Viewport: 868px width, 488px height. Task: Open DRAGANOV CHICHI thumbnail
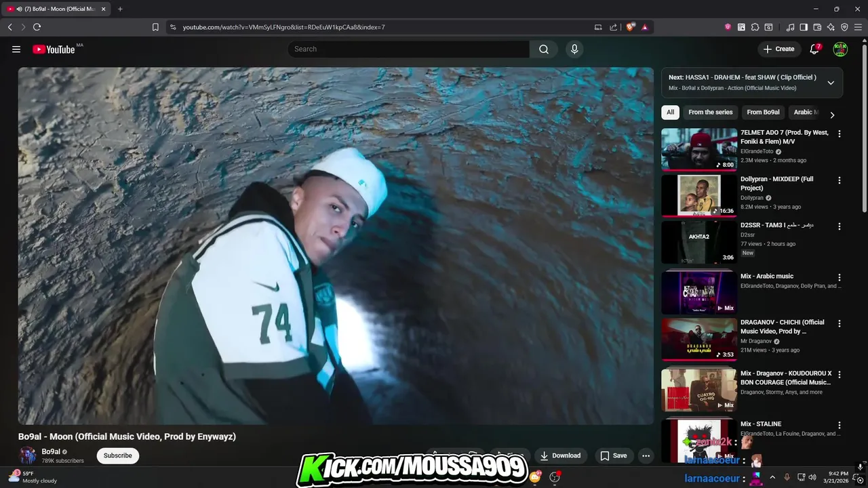(699, 339)
